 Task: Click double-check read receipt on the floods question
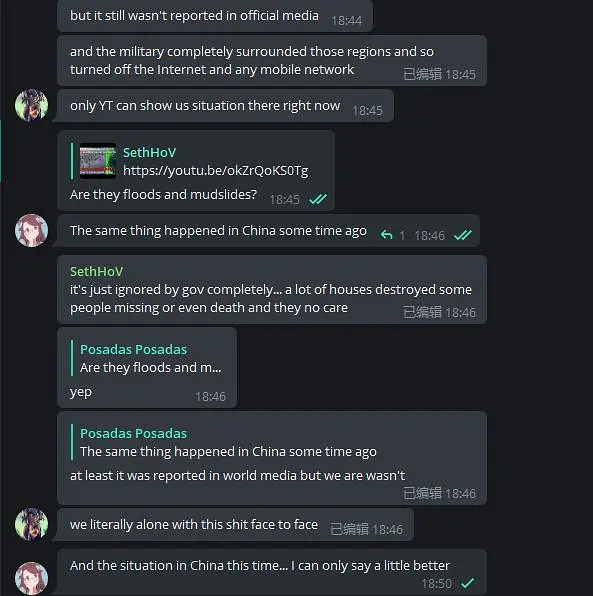click(x=318, y=199)
